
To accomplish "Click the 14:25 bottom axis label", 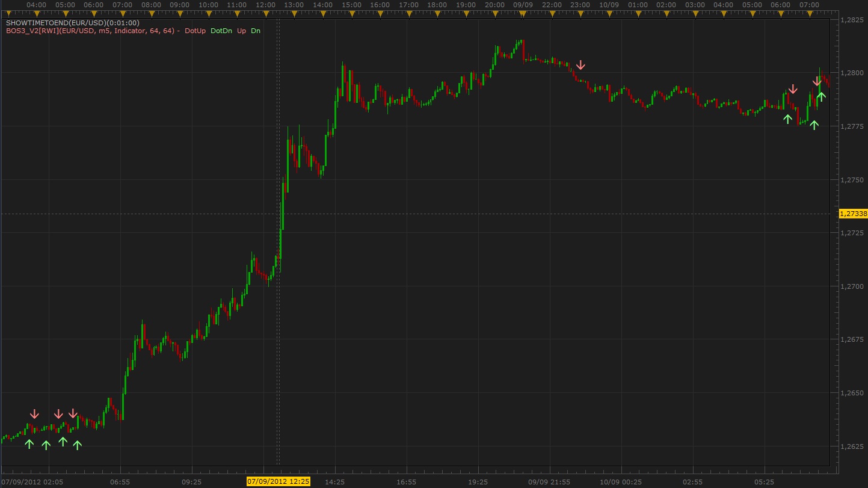I will click(x=334, y=482).
